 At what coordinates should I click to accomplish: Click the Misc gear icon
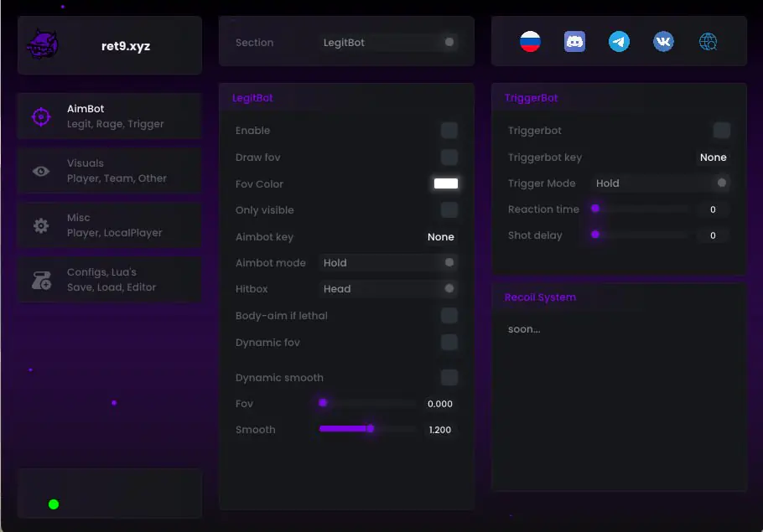[x=41, y=225]
